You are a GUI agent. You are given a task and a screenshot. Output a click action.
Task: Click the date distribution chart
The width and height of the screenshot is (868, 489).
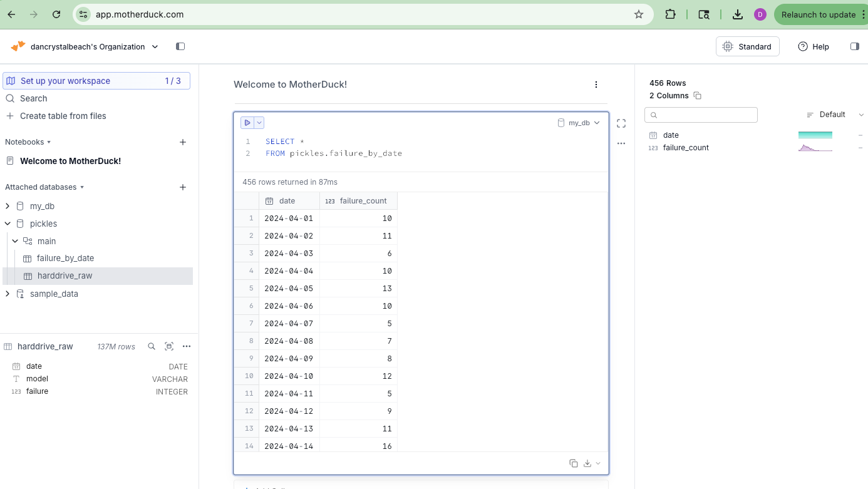[815, 135]
